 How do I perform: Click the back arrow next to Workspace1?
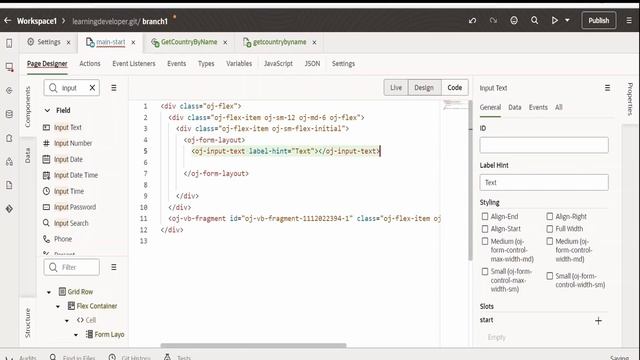click(x=7, y=20)
